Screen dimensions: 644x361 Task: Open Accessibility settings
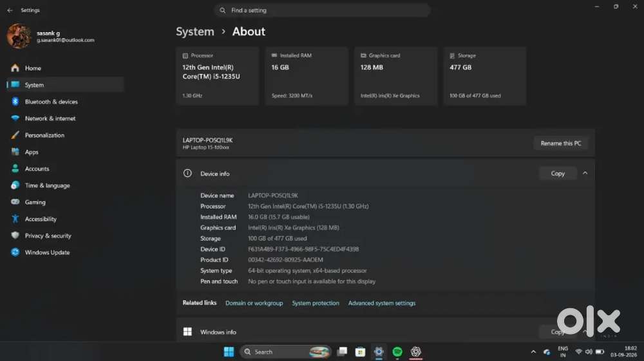point(41,219)
